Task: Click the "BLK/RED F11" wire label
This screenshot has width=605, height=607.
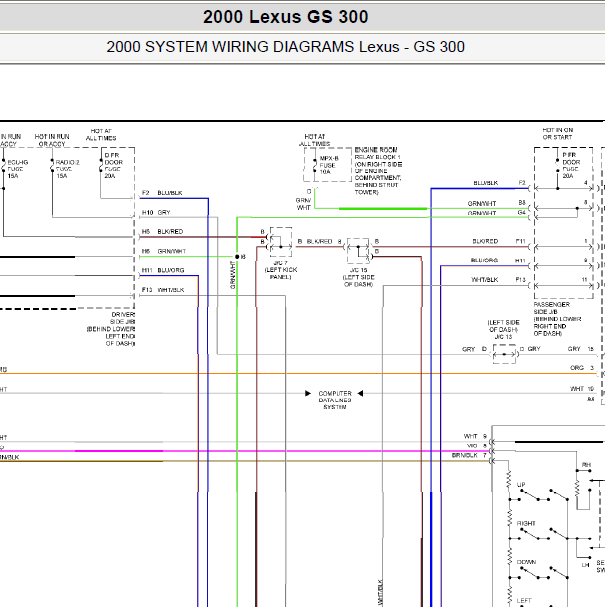Action: 499,241
